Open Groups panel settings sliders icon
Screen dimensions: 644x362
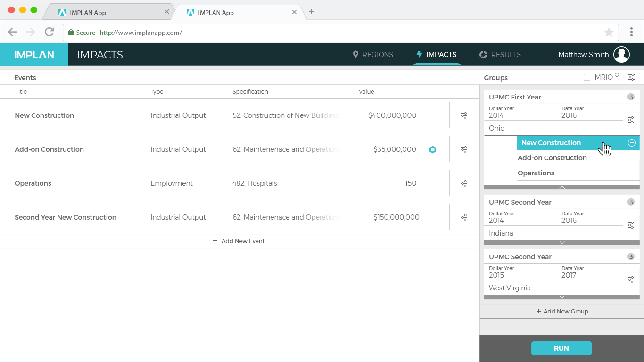click(x=631, y=77)
